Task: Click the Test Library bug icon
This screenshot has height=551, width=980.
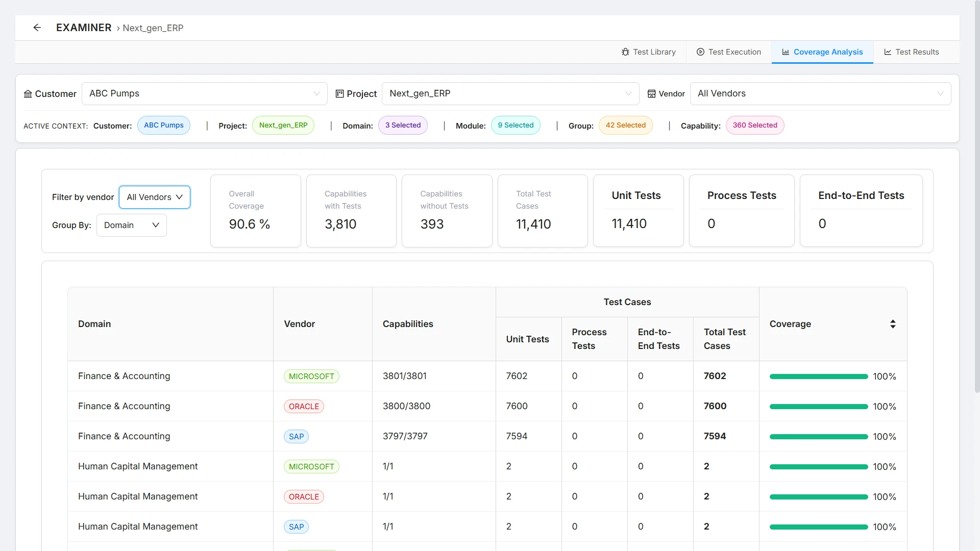Action: pos(625,52)
